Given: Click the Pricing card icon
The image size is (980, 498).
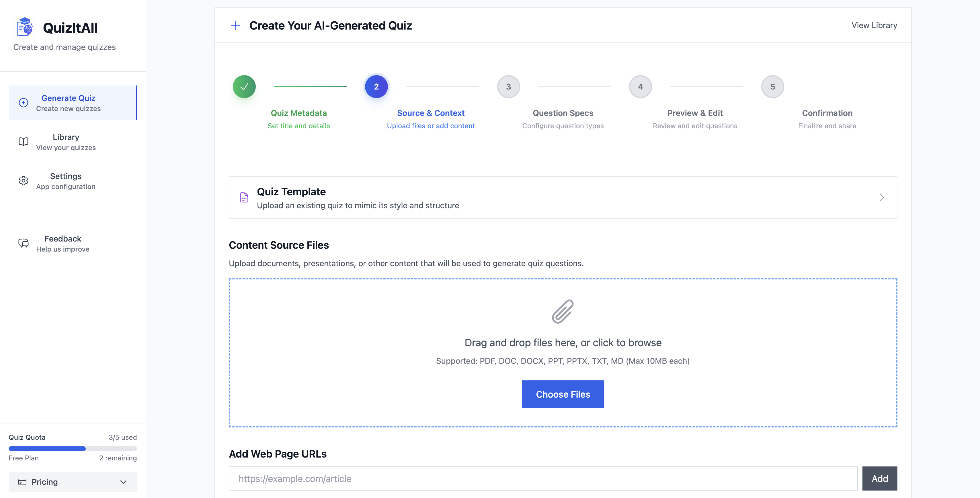Looking at the screenshot, I should pos(22,481).
